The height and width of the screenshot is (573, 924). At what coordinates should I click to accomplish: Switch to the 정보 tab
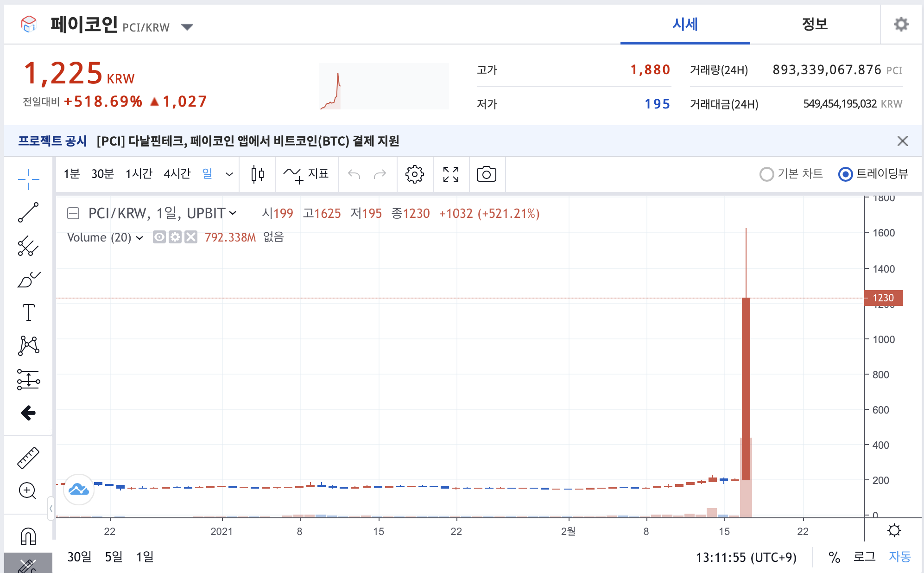815,24
